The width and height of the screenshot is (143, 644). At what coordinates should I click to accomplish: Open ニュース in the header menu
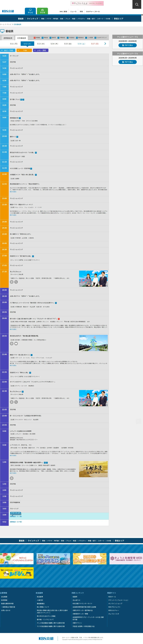73,11
